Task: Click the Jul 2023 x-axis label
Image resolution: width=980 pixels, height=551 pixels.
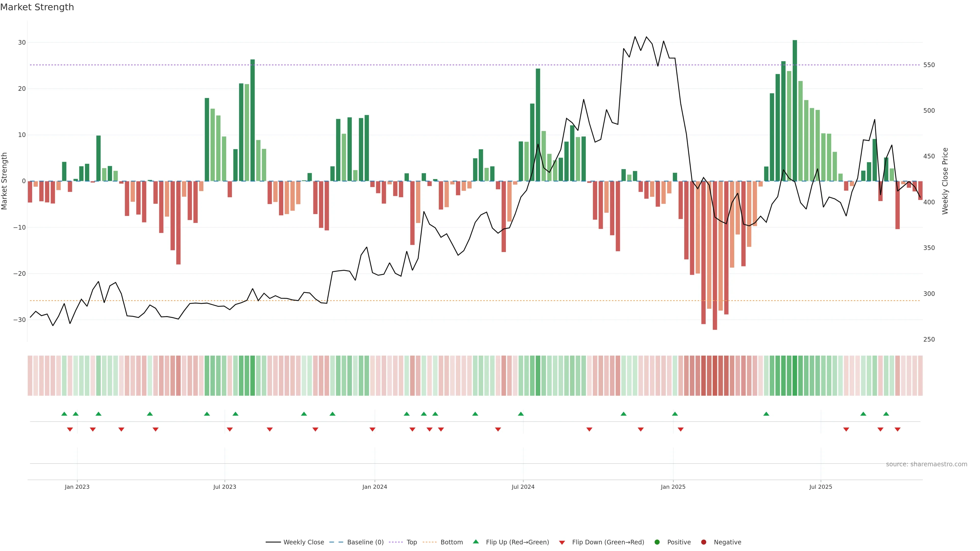Action: click(225, 487)
